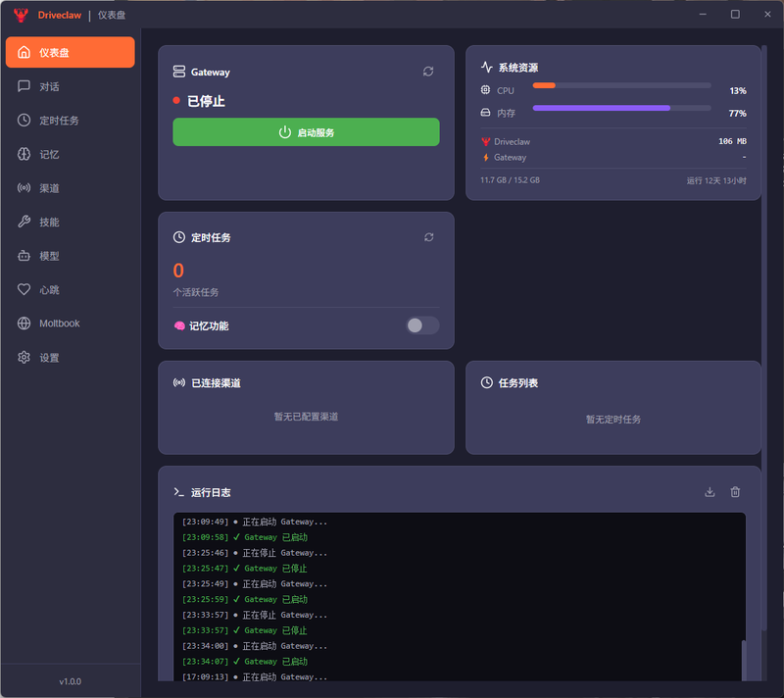The height and width of the screenshot is (698, 784).
Task: Open the 仪表盘 dashboard page
Action: click(70, 52)
